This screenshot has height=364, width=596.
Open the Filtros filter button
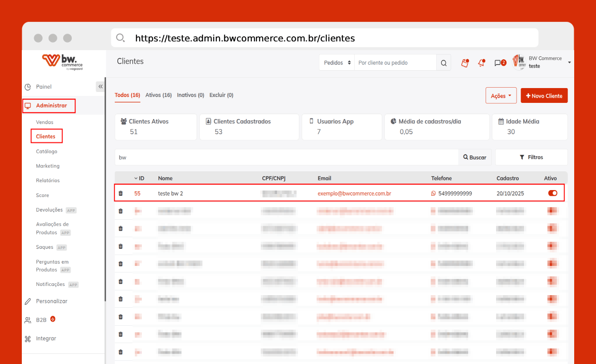(x=531, y=157)
